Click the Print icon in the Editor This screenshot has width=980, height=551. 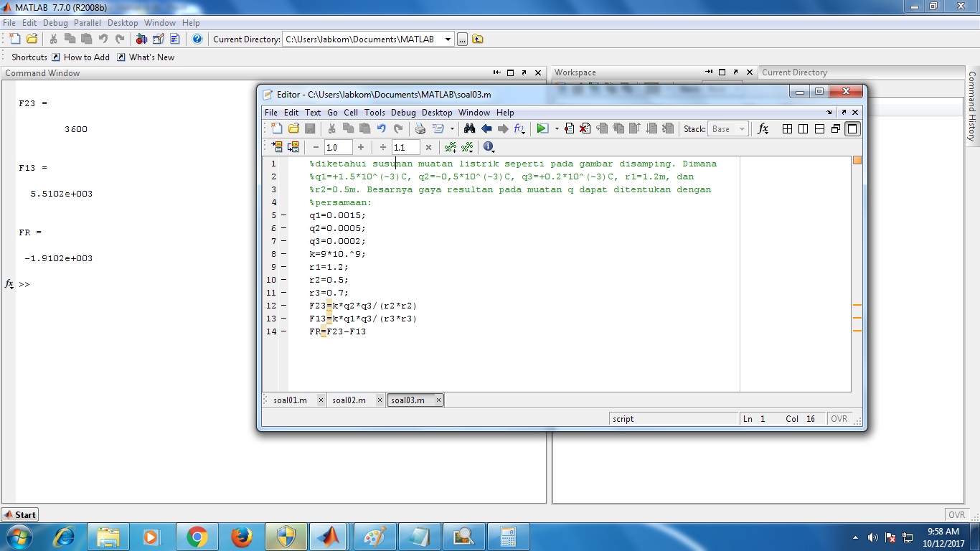[420, 128]
